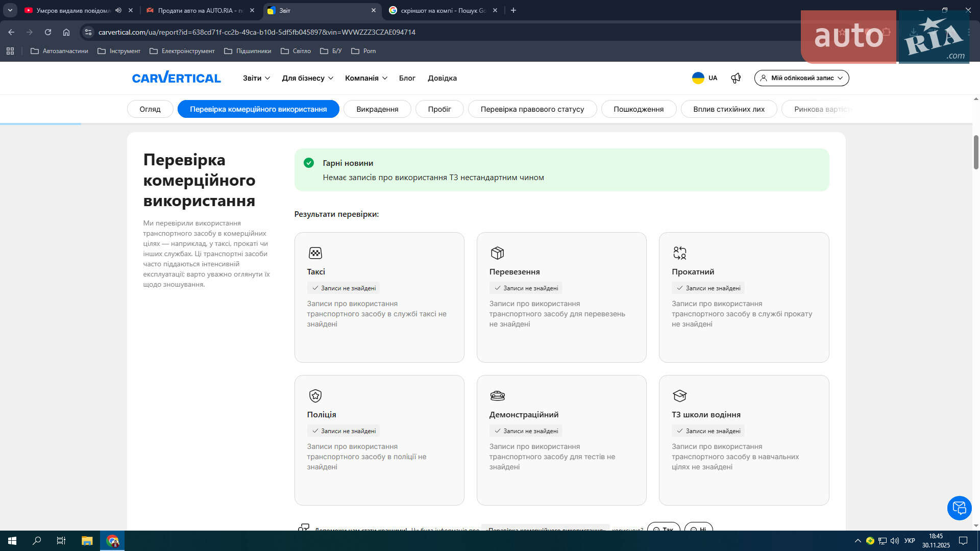
Task: Open Chrome apps grid in bookmarks bar
Action: (10, 51)
